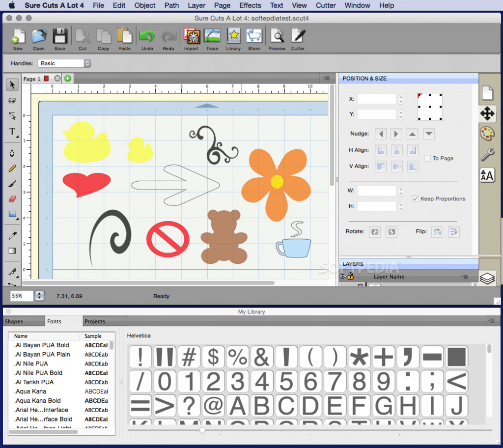Open the Layers panel icon
This screenshot has width=503, height=448.
[x=487, y=278]
